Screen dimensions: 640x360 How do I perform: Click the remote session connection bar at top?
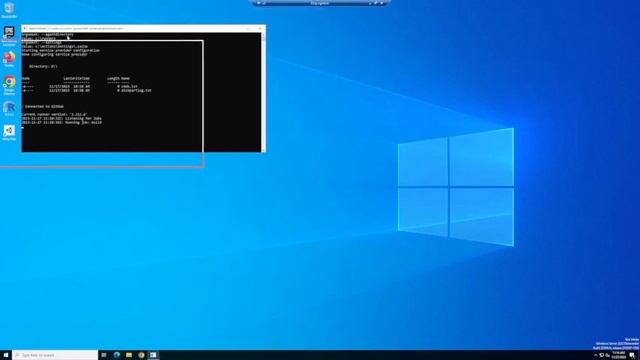point(320,2)
